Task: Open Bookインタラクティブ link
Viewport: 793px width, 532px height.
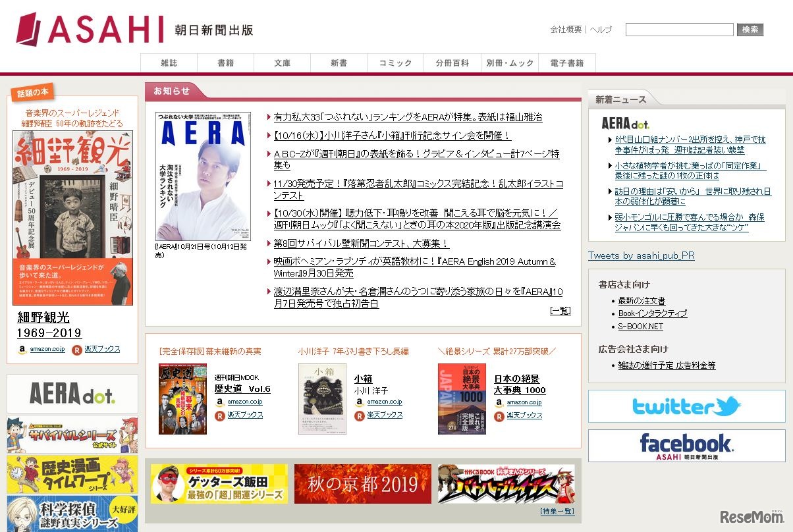Action: 652,313
